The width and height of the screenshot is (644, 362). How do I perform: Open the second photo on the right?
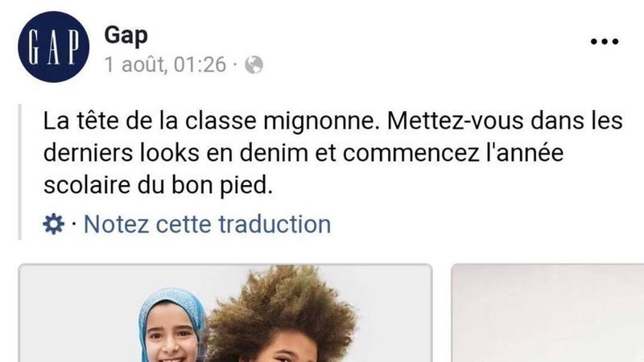[547, 313]
